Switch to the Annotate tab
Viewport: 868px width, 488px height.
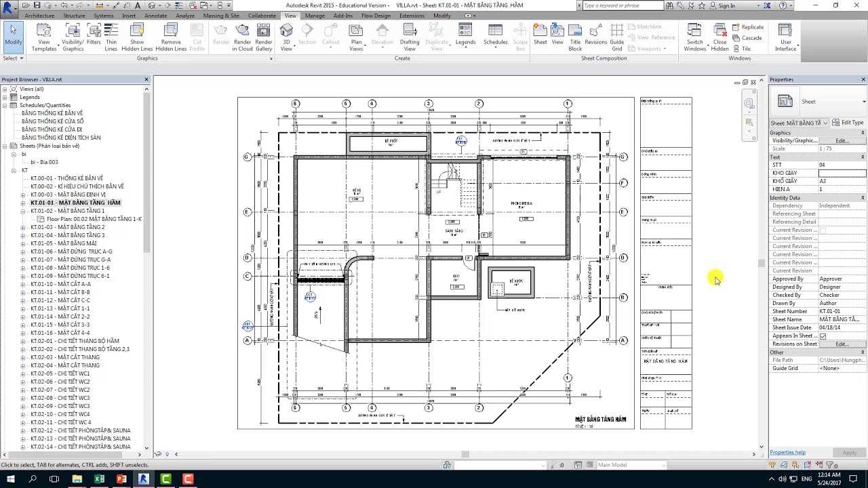pos(155,16)
